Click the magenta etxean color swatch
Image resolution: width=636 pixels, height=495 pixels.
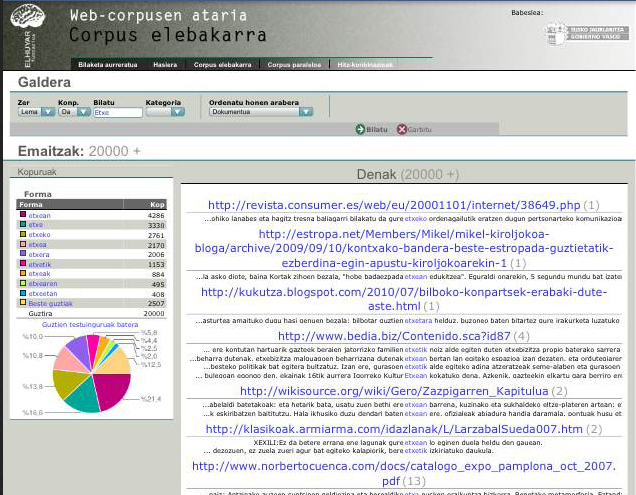coord(23,215)
